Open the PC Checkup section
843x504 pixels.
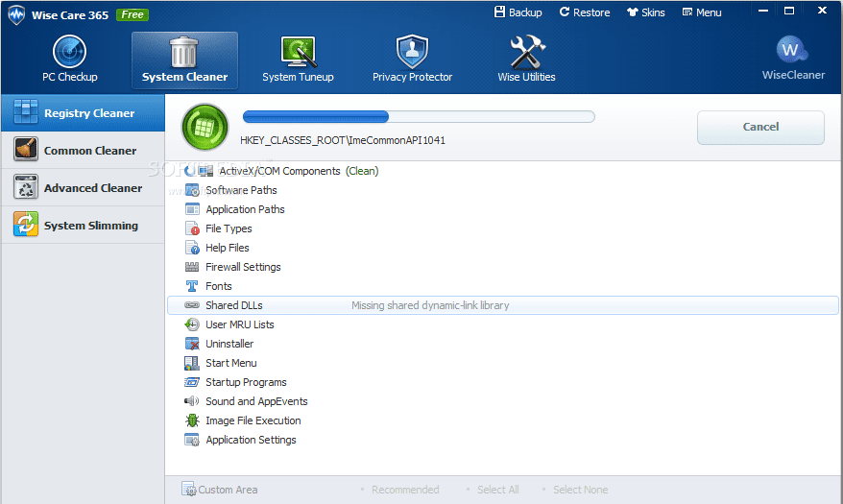coord(70,60)
